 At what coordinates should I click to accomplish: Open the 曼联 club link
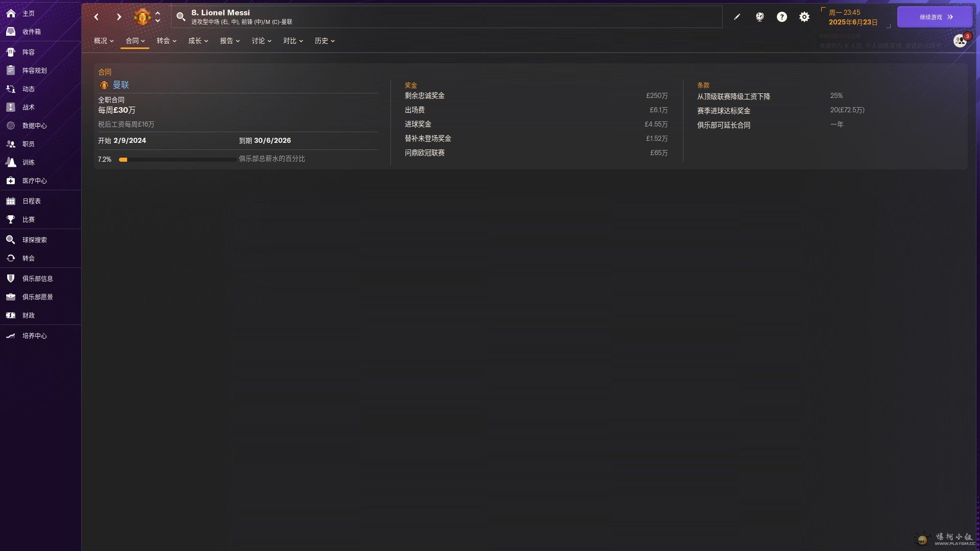click(121, 85)
